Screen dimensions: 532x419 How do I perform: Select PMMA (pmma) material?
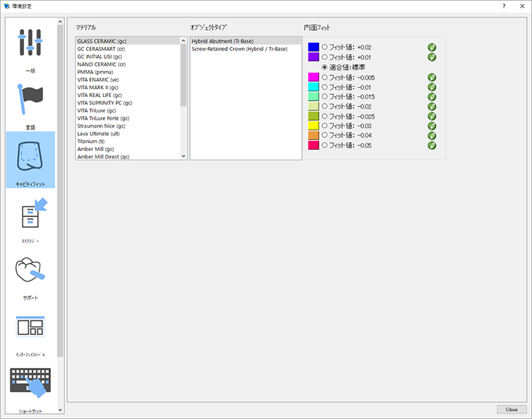pos(128,72)
